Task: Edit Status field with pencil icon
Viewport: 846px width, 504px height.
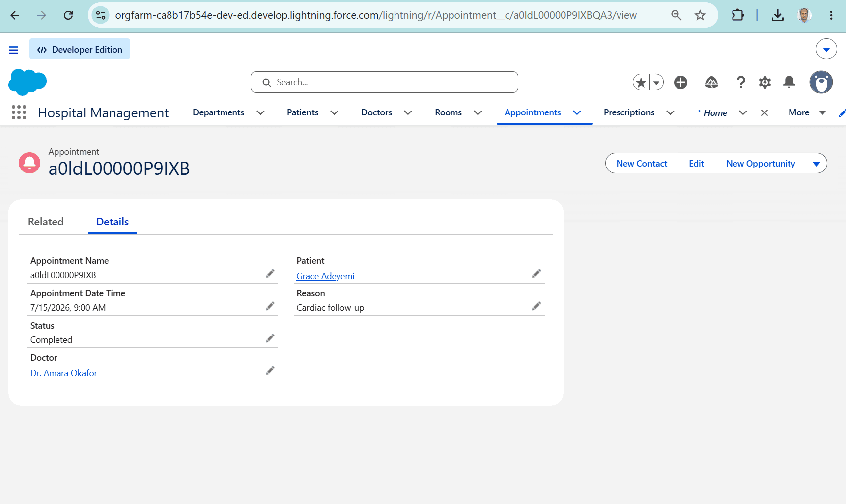Action: (x=270, y=338)
